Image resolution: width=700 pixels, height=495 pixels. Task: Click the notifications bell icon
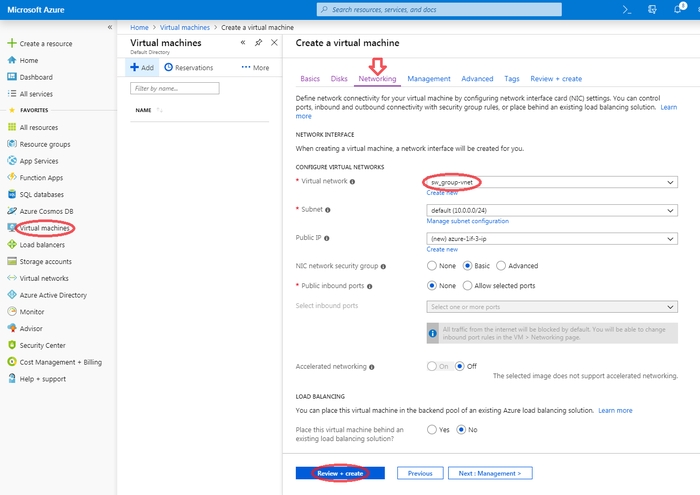pyautogui.click(x=679, y=10)
